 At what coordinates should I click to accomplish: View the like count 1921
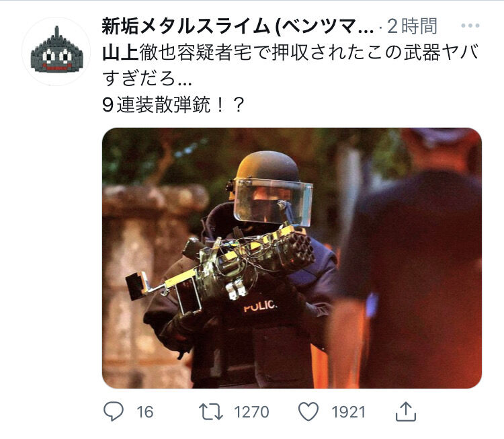click(x=348, y=412)
